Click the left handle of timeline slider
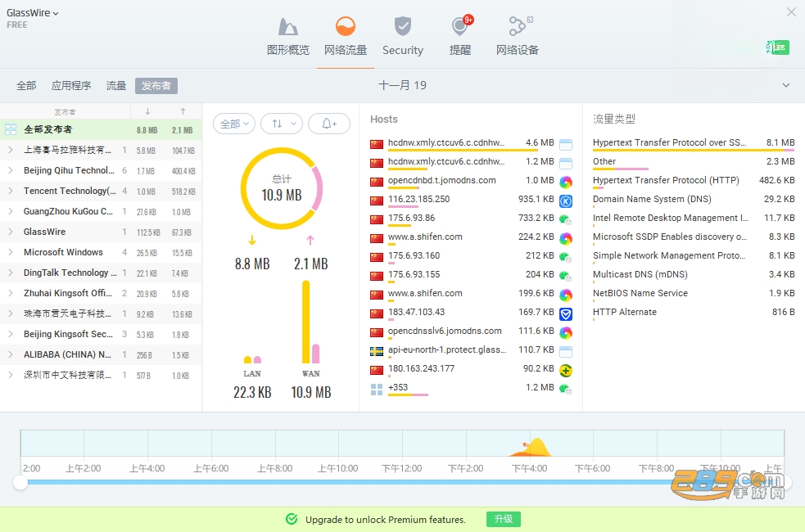Viewport: 805px width, 532px height. (x=20, y=482)
